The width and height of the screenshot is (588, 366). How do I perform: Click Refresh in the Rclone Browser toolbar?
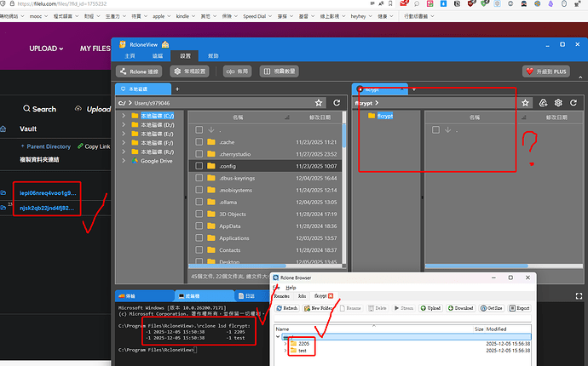point(287,307)
